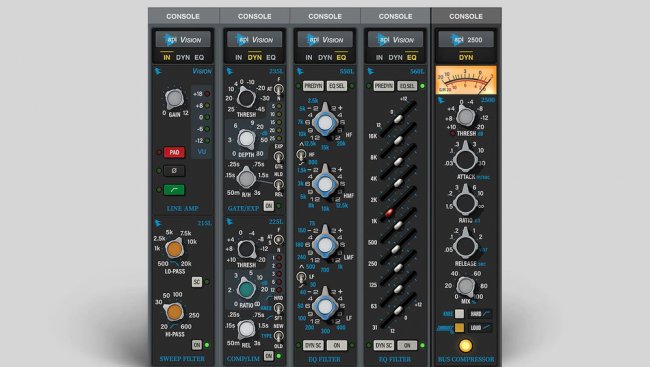
Task: Click EQ SEL button on the 560L EQ
Action: pos(407,86)
